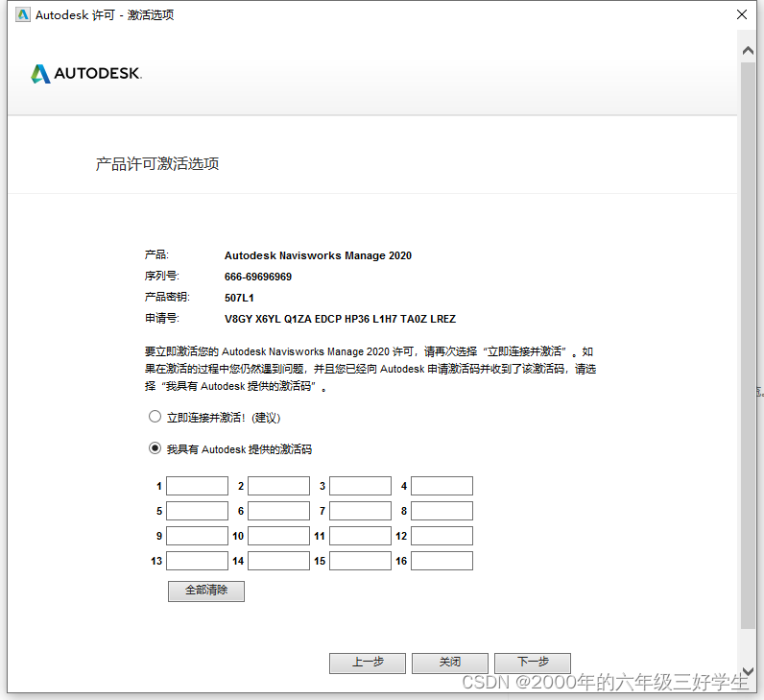Click activation code field 15
The image size is (764, 700).
[x=361, y=561]
